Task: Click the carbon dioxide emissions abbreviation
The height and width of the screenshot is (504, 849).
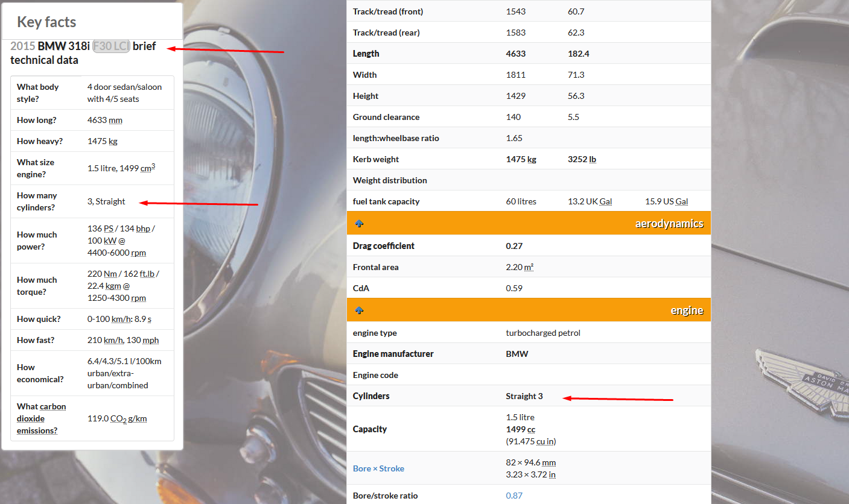Action: pos(41,418)
